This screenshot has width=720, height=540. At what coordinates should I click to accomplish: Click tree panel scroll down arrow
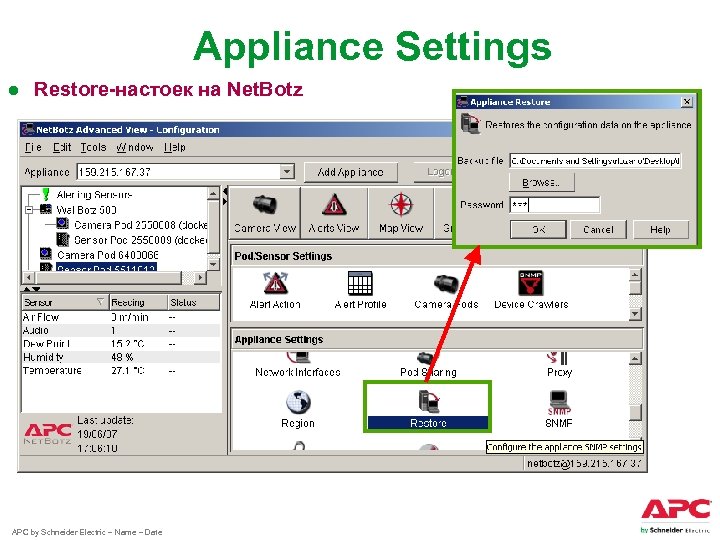tap(214, 264)
